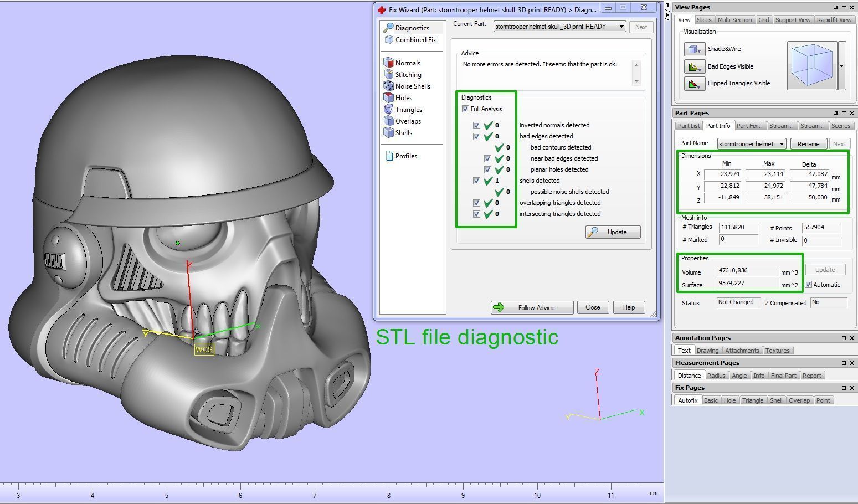The width and height of the screenshot is (858, 504).
Task: Open the Report measurement tab
Action: tap(811, 376)
